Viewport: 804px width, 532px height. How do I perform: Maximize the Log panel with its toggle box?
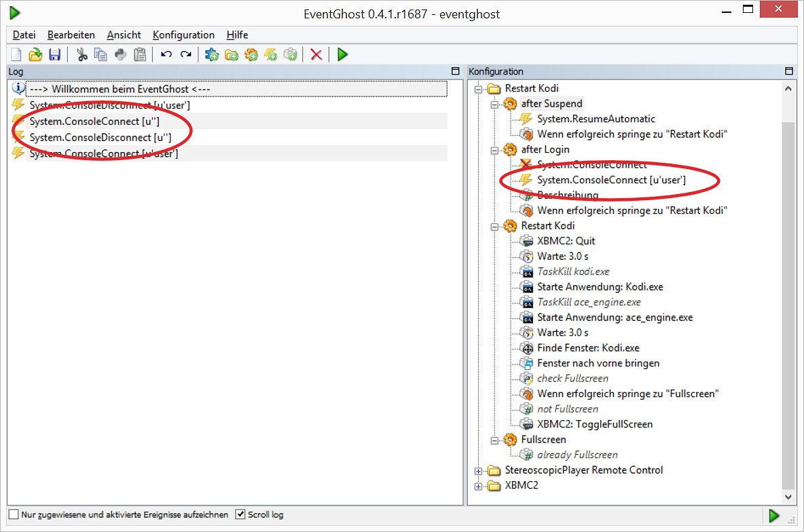coord(456,71)
